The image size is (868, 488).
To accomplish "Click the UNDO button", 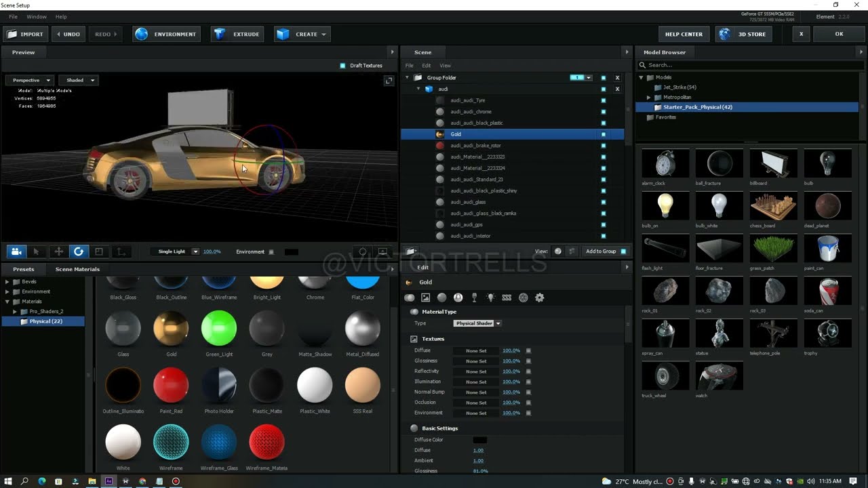I will pos(68,34).
